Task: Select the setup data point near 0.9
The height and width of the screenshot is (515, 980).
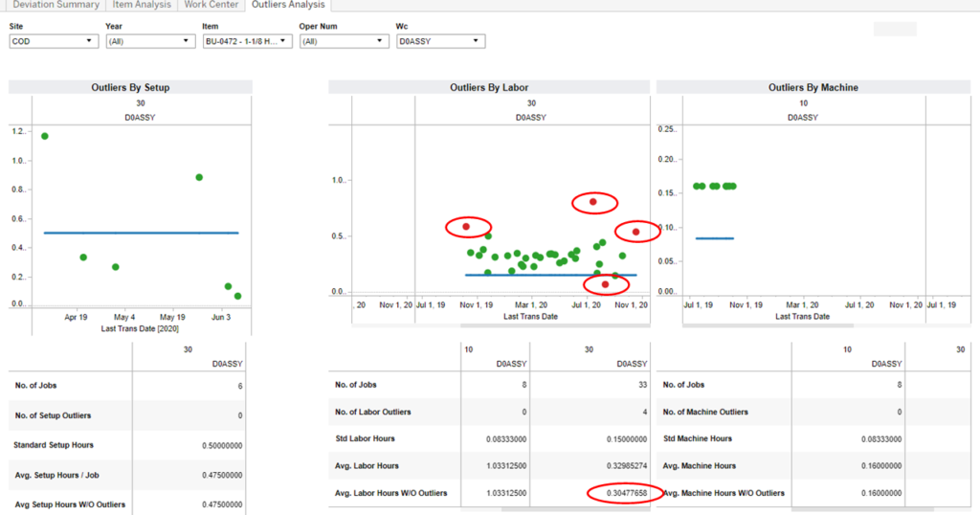Action: coord(199,177)
